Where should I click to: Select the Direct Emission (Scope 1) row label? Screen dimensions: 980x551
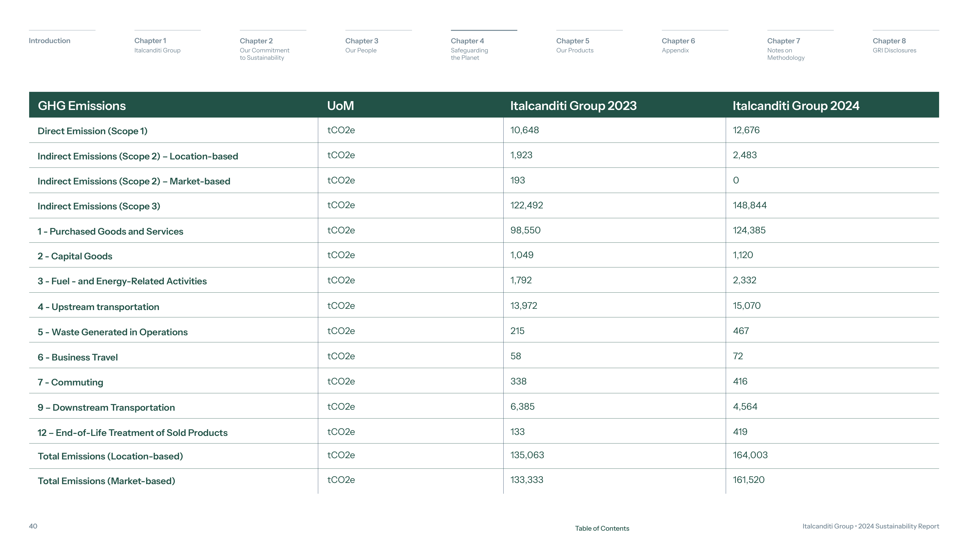point(92,131)
